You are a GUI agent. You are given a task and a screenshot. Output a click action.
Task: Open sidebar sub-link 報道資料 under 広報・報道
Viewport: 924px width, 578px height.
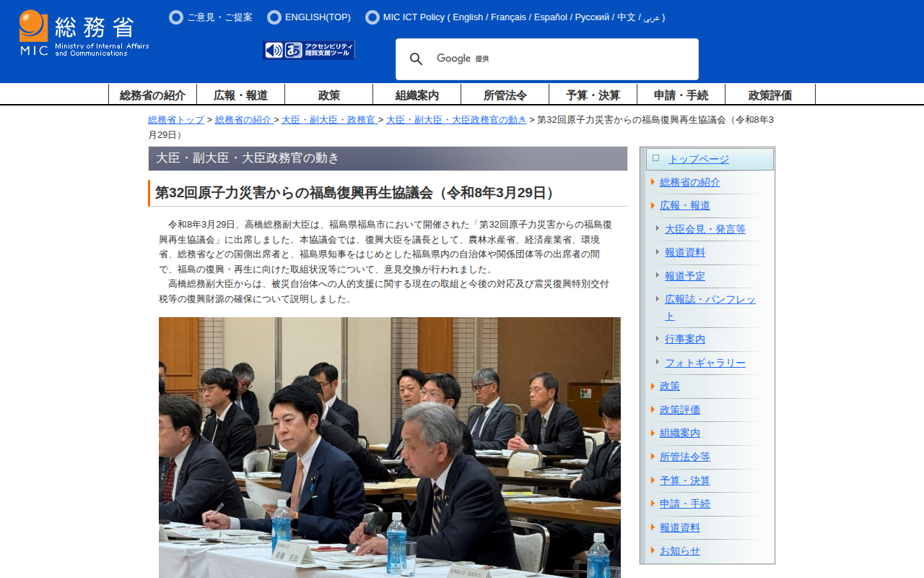(685, 252)
